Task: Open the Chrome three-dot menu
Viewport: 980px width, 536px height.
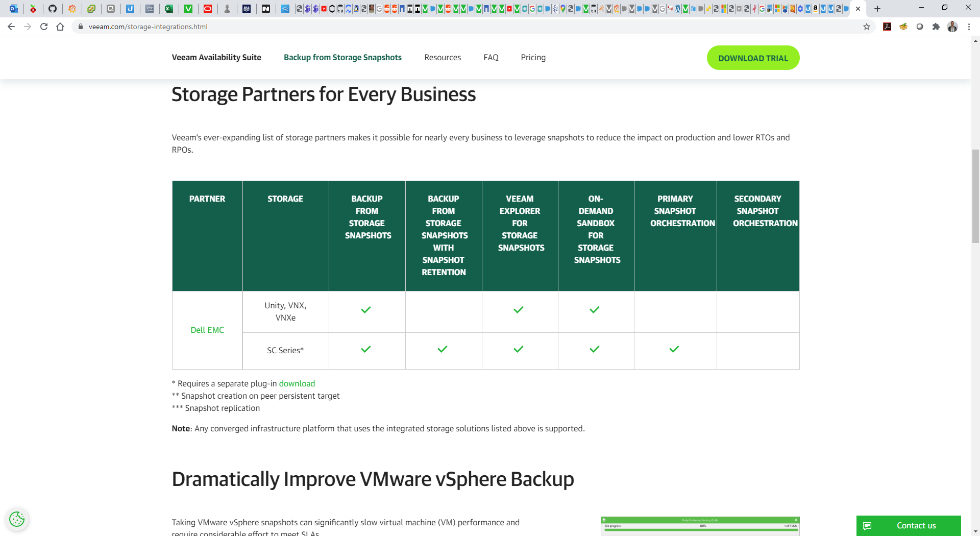Action: tap(969, 27)
